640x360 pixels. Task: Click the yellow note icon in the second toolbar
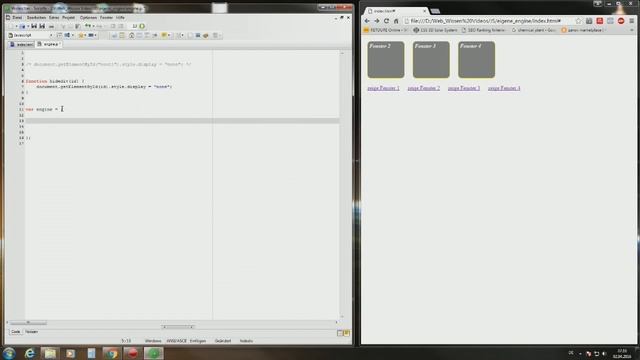164,35
